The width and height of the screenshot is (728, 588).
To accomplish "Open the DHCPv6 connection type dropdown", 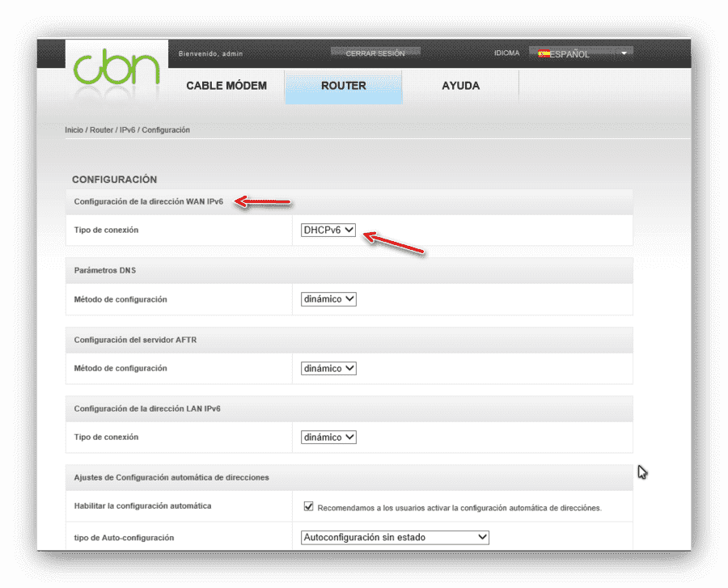I will [x=328, y=231].
